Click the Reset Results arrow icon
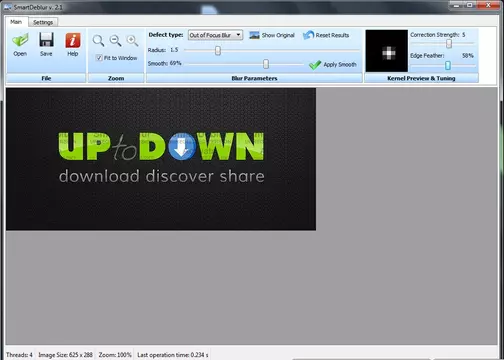 click(x=309, y=35)
